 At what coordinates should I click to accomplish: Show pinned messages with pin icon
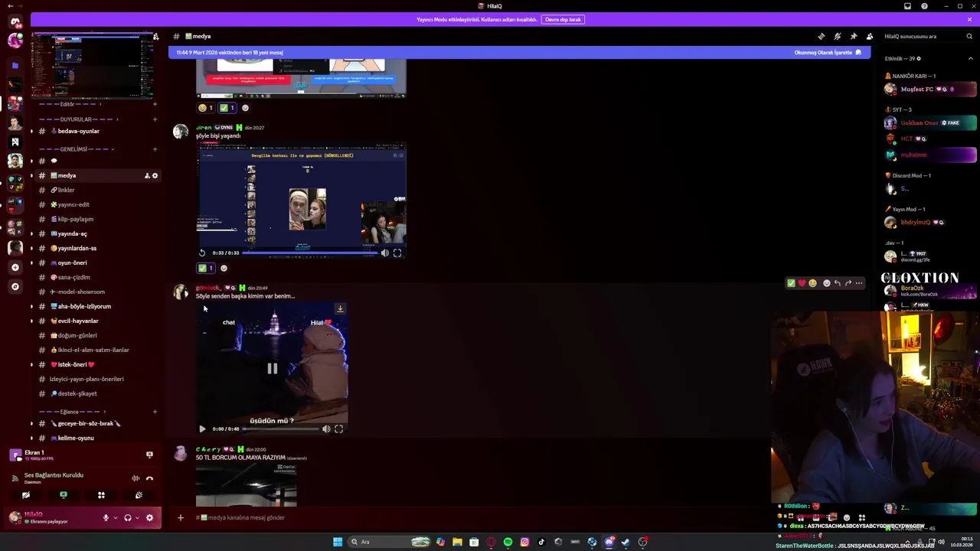pos(854,36)
